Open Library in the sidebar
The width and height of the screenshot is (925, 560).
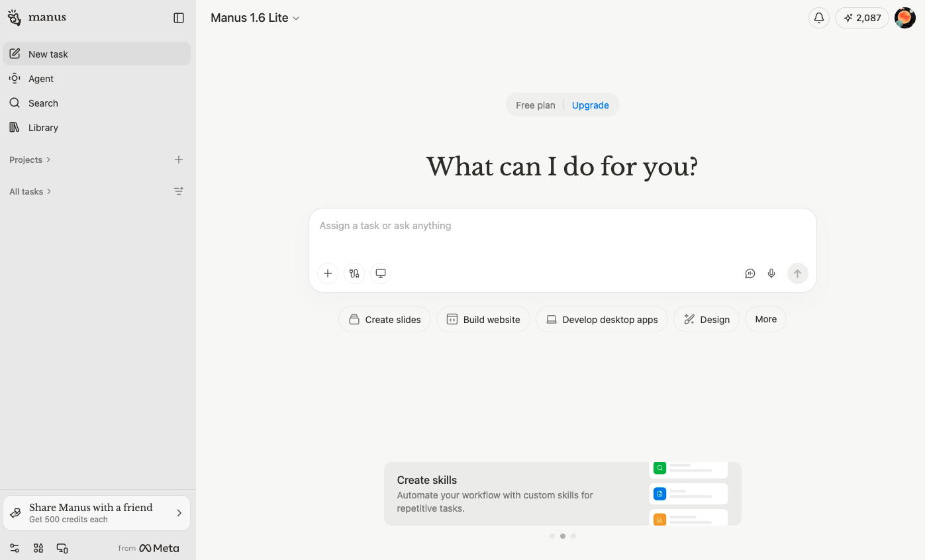coord(97,128)
